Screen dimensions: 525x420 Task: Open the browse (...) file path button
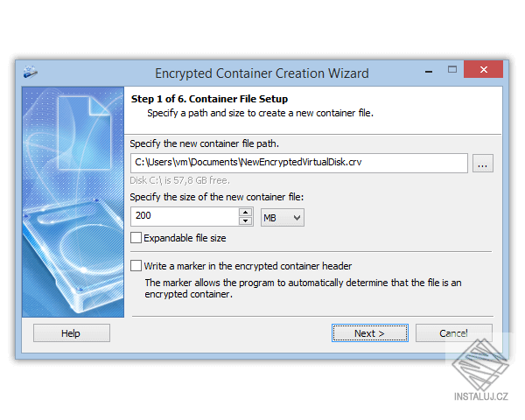pos(482,164)
